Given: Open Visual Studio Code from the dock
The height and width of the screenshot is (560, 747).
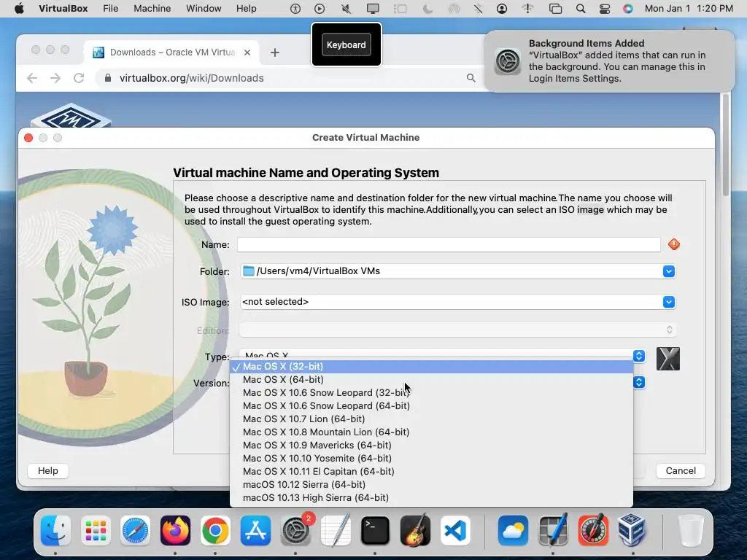Looking at the screenshot, I should 455,531.
